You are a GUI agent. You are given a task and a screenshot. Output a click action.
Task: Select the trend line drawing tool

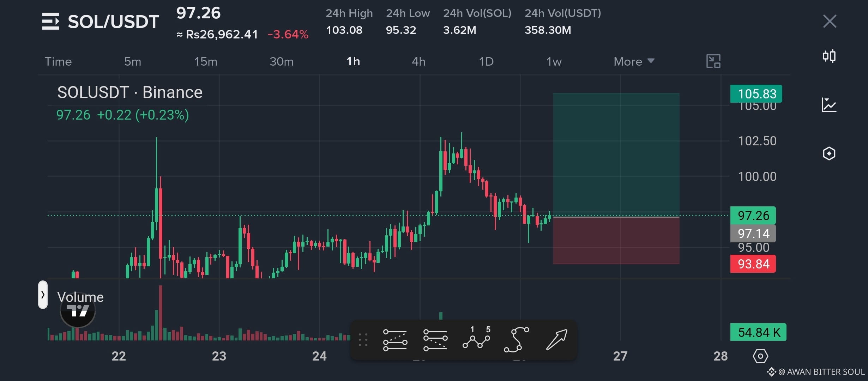click(395, 340)
